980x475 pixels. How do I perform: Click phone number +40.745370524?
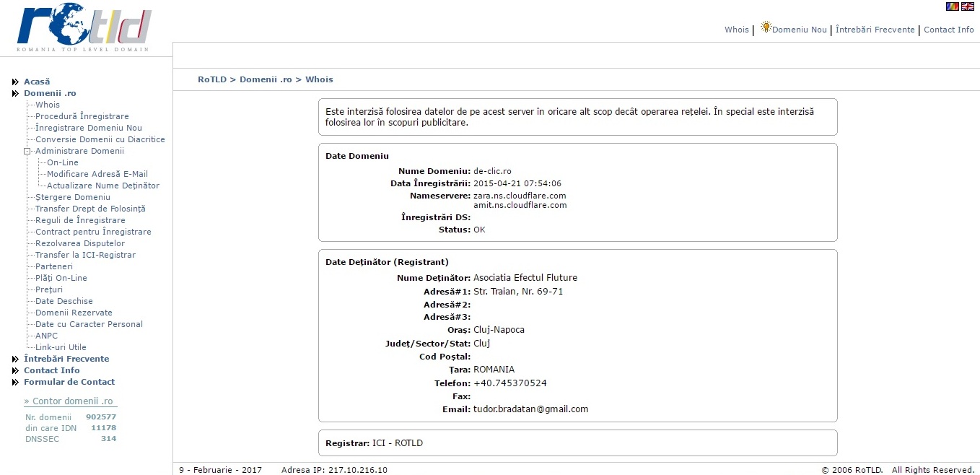510,384
